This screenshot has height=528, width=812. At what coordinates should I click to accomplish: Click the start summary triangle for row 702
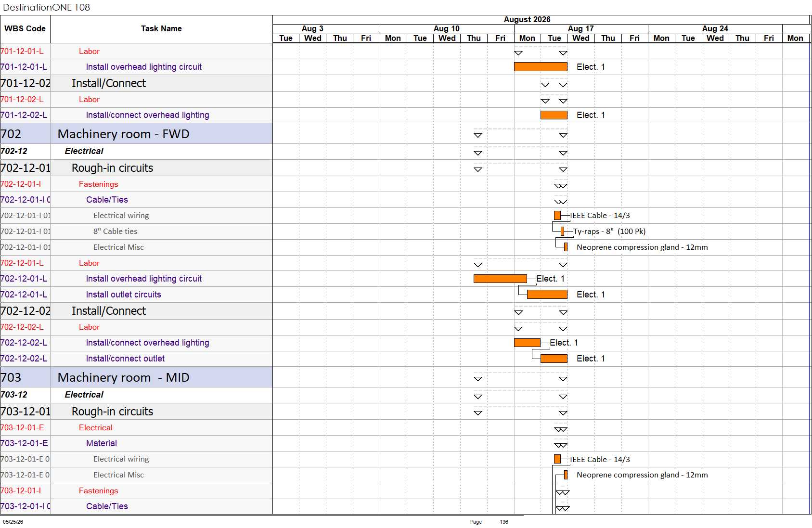tap(478, 135)
